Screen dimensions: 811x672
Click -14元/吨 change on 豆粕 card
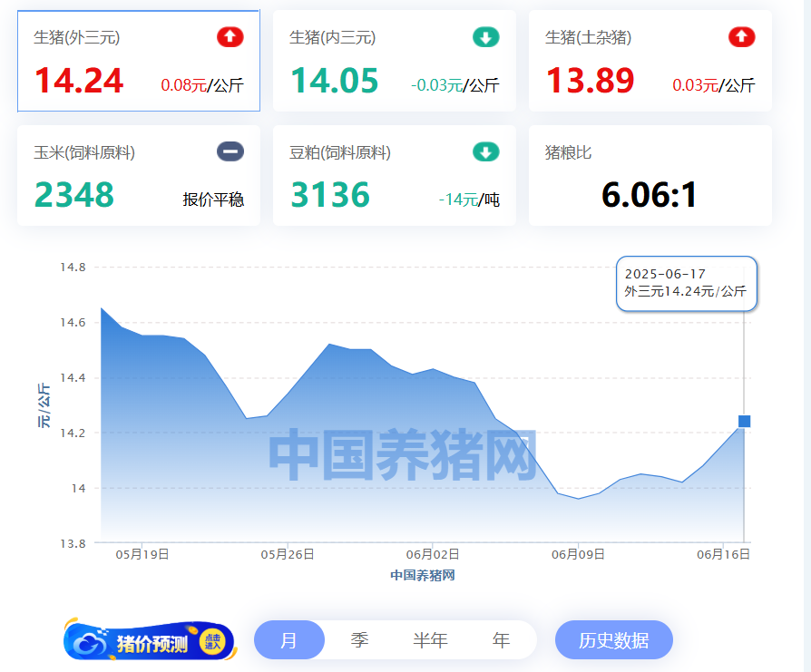point(469,200)
